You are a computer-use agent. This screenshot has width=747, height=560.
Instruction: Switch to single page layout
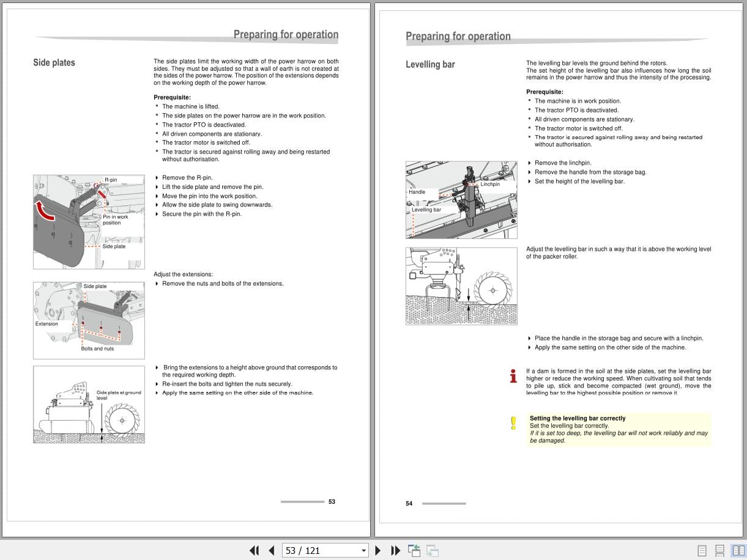[x=702, y=550]
